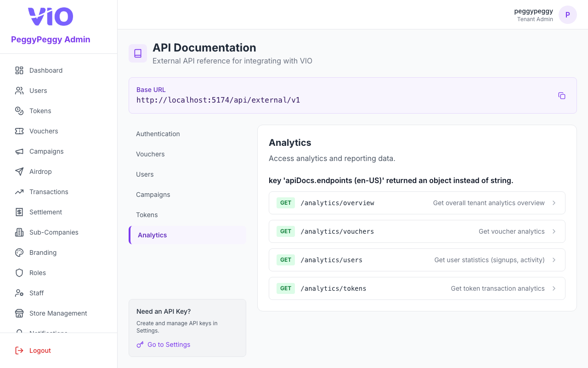Select the Analytics docs section
This screenshot has width=588, height=368.
tap(187, 235)
